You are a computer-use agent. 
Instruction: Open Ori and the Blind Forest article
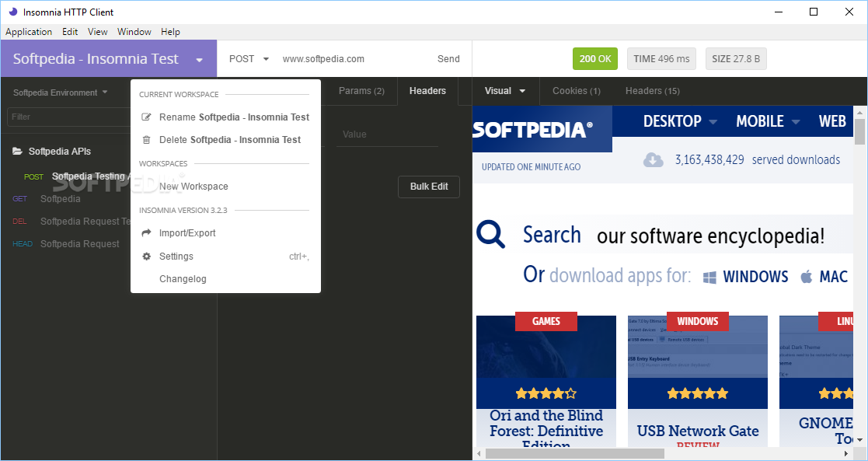pos(546,429)
